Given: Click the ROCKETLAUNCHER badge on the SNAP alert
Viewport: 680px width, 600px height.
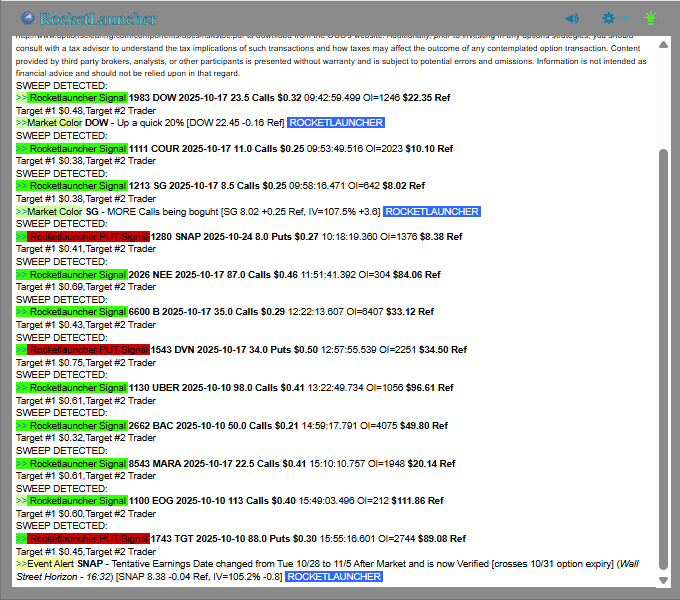Looking at the screenshot, I should coord(333,577).
